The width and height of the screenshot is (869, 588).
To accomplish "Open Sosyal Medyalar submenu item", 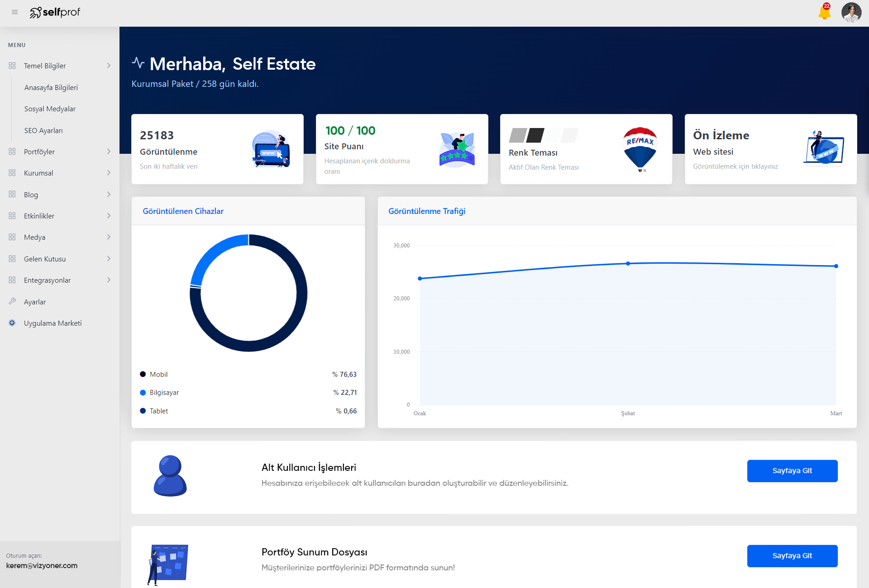I will click(x=50, y=109).
